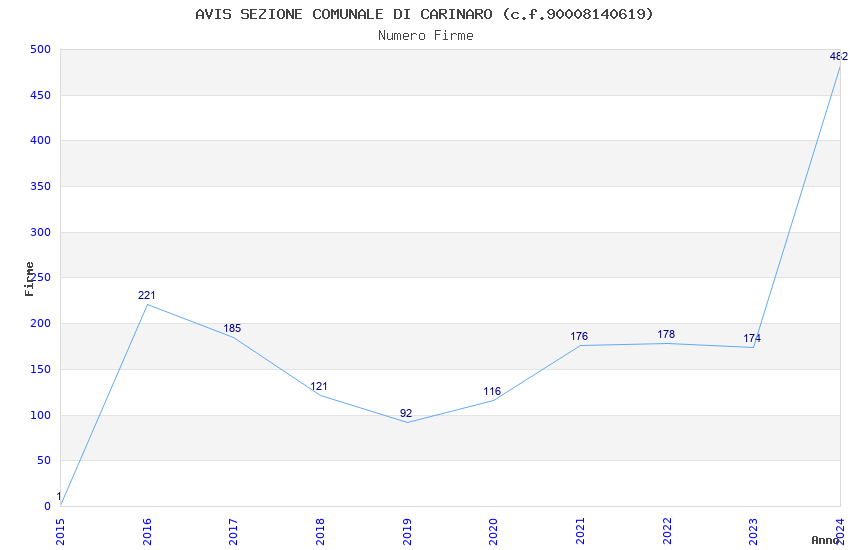Screen dimensions: 850x550
Task: Click the y-axis value 350
Action: 41,186
